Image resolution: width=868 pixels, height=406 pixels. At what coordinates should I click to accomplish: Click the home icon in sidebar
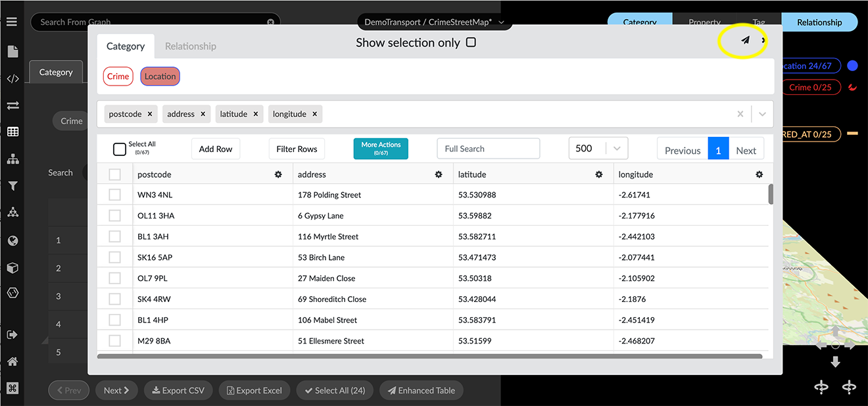tap(12, 361)
